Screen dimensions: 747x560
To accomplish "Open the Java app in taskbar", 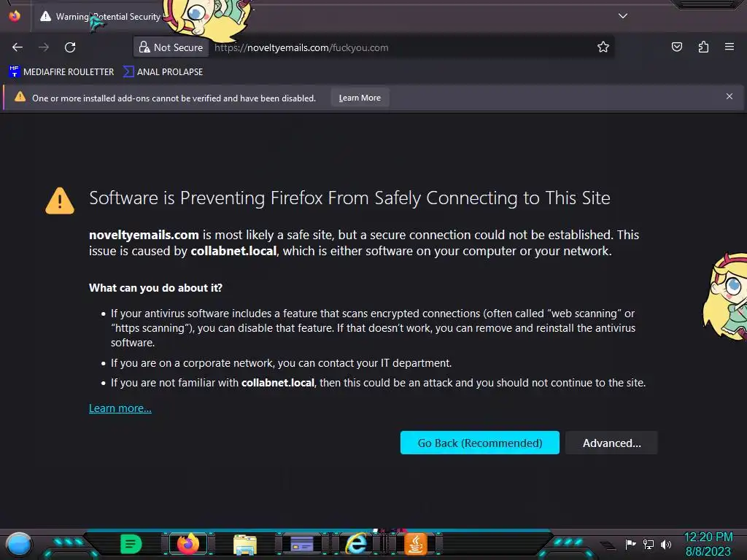I will 415,544.
